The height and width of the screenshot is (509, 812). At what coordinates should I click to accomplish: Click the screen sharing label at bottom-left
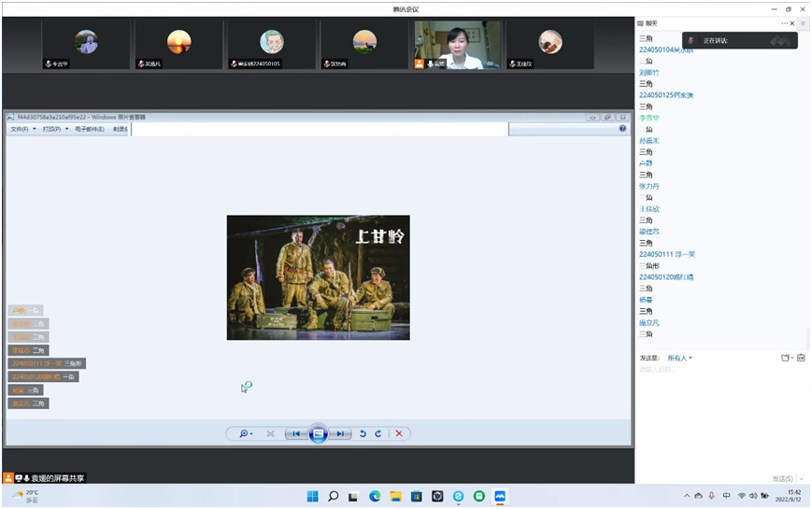coord(45,478)
